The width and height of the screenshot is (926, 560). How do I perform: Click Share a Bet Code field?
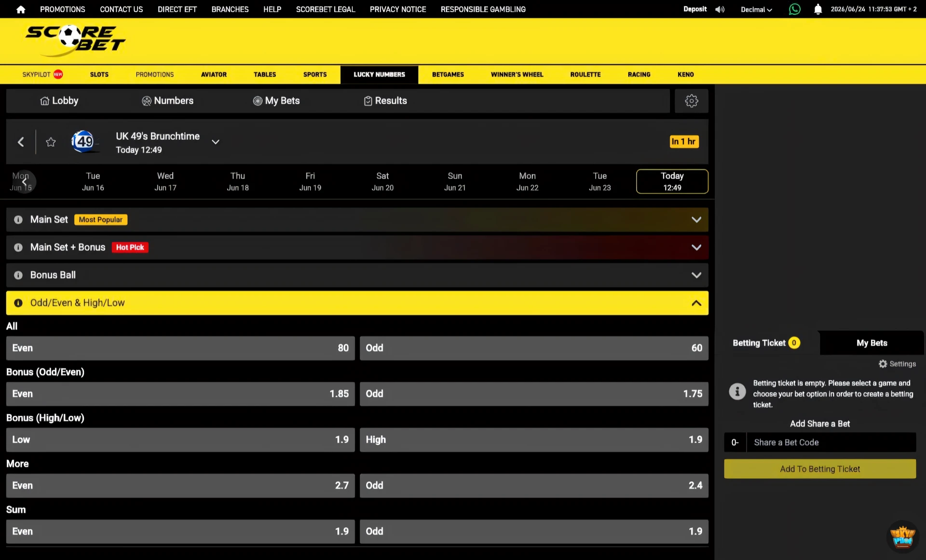point(831,442)
